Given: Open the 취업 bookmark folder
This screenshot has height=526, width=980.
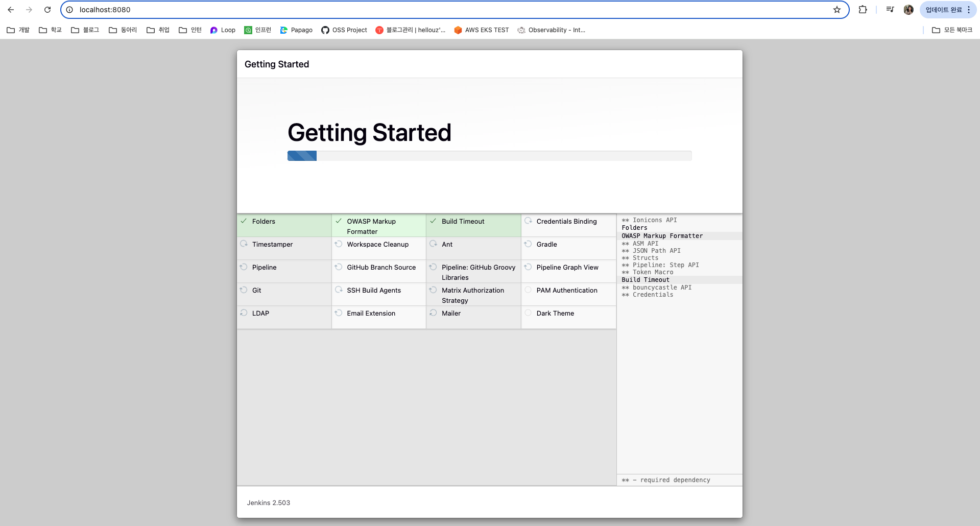Looking at the screenshot, I should [158, 30].
